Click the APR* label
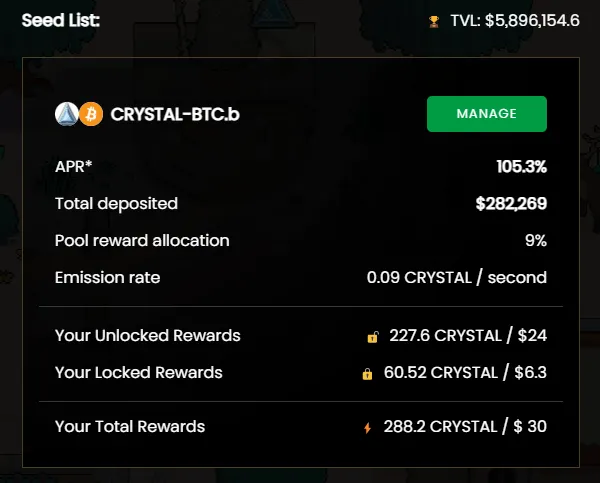600x483 pixels. 76,166
